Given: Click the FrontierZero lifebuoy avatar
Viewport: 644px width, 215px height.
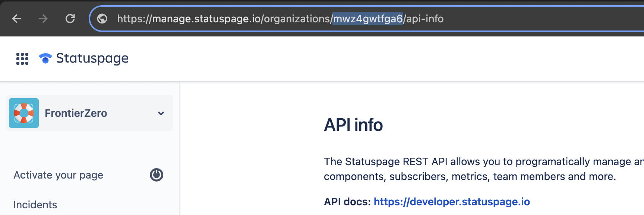Looking at the screenshot, I should 24,113.
